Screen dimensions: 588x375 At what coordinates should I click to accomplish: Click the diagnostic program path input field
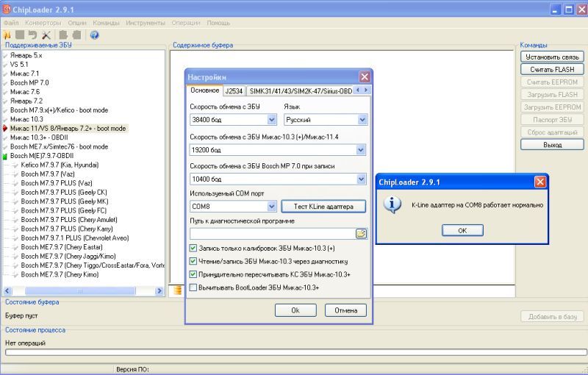click(272, 233)
